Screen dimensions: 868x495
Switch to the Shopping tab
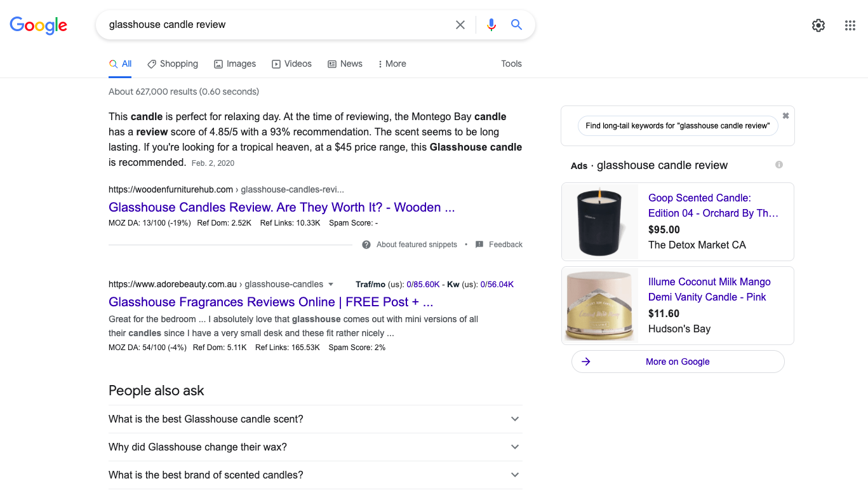pos(173,64)
